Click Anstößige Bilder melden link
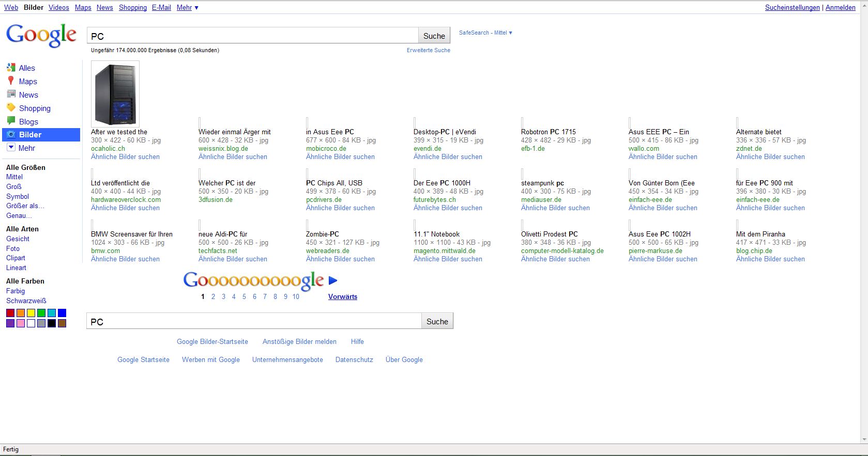 [299, 341]
